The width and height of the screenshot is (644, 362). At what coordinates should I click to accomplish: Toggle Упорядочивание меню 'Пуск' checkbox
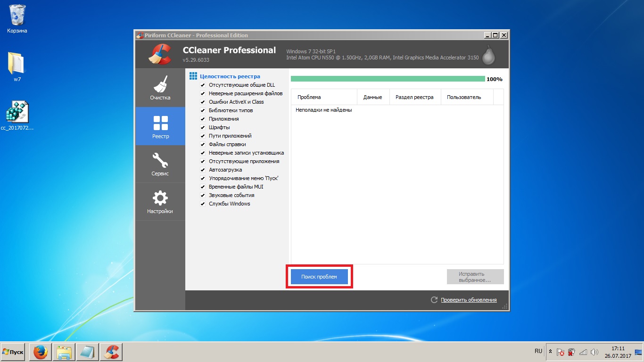coord(203,178)
